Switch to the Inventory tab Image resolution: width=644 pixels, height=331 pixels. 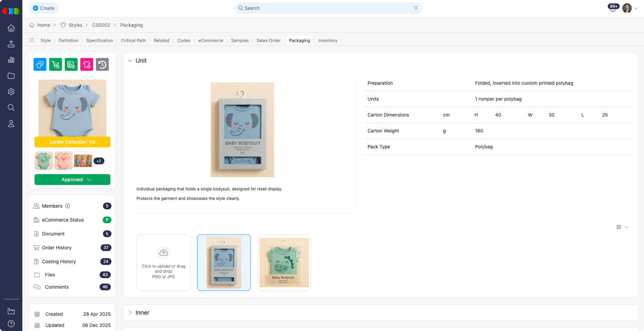pos(328,40)
